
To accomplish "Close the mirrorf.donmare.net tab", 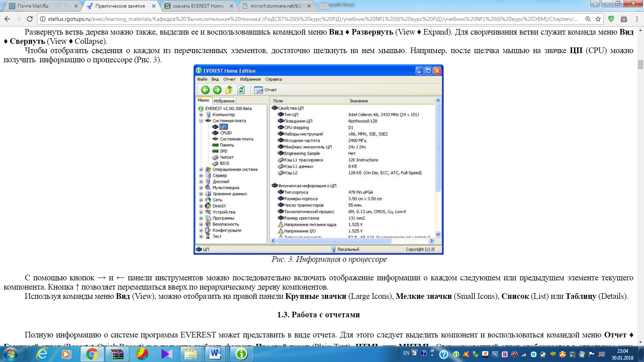I will tap(309, 6).
